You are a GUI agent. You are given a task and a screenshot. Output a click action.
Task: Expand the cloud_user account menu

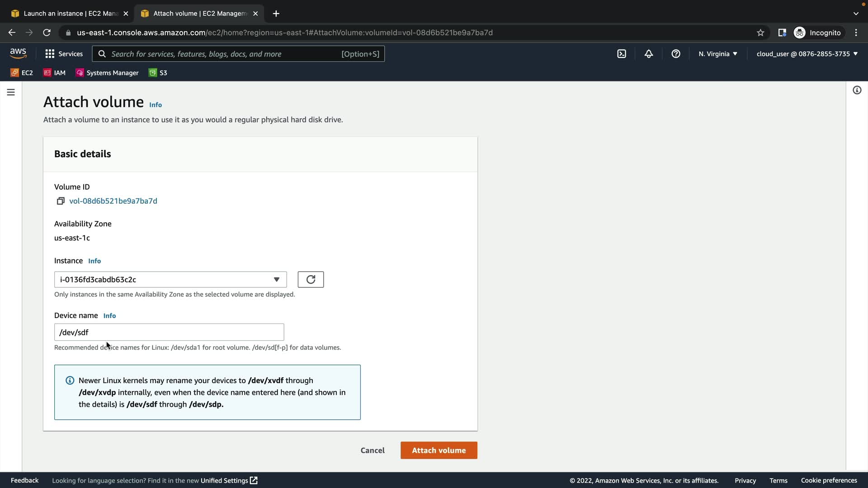click(807, 54)
